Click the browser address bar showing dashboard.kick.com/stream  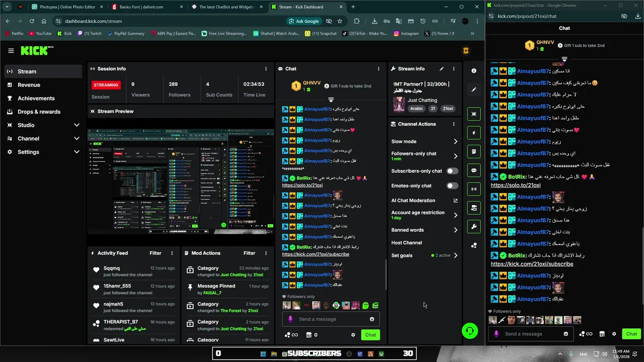pos(171,21)
